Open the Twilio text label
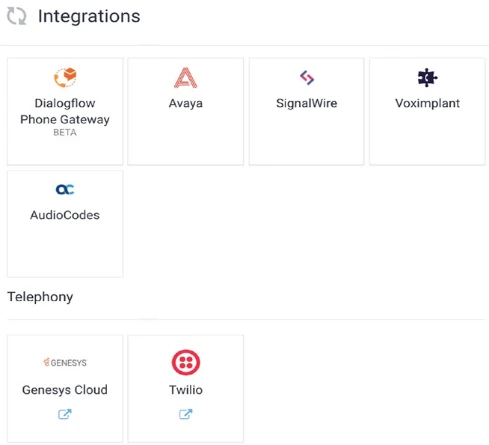Screen dimensions: 489x445 pyautogui.click(x=186, y=390)
